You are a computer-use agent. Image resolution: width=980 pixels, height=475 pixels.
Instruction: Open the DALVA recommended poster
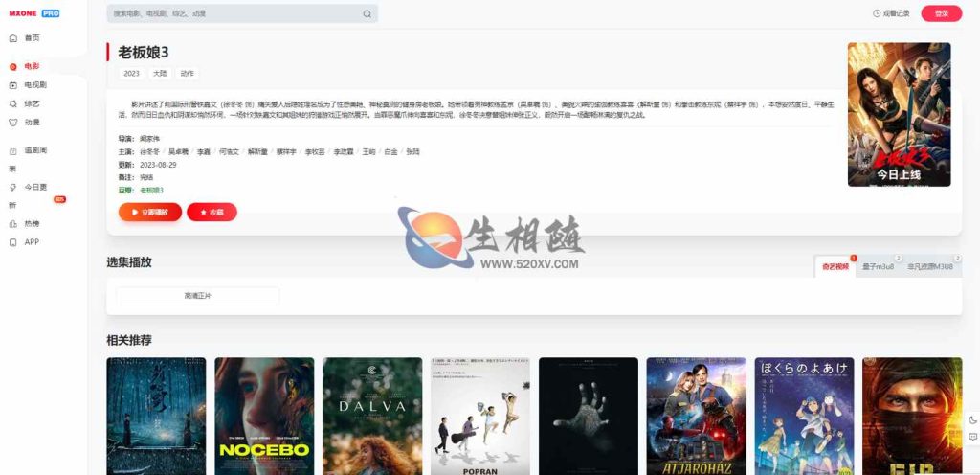tap(372, 417)
